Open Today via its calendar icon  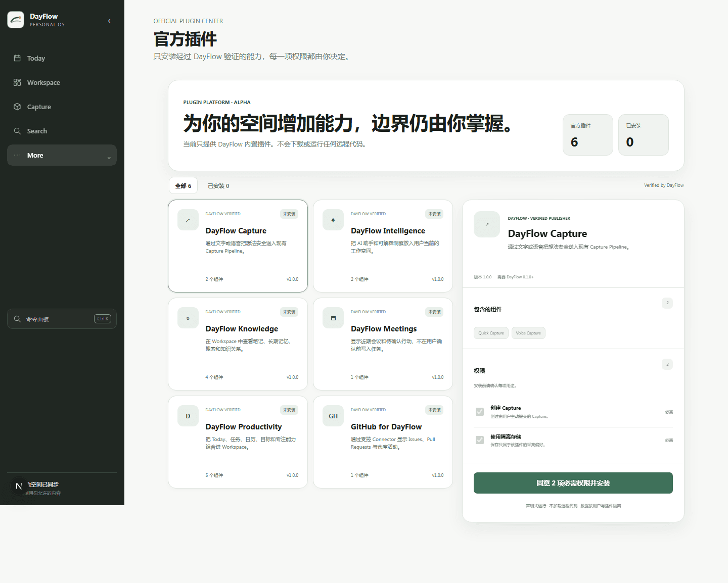17,58
